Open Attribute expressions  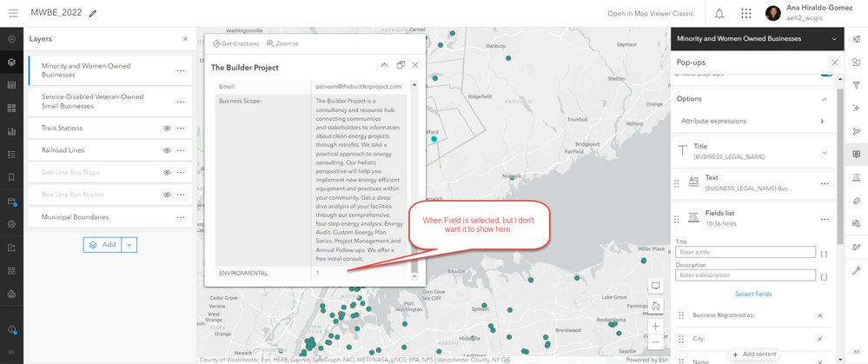(x=752, y=121)
